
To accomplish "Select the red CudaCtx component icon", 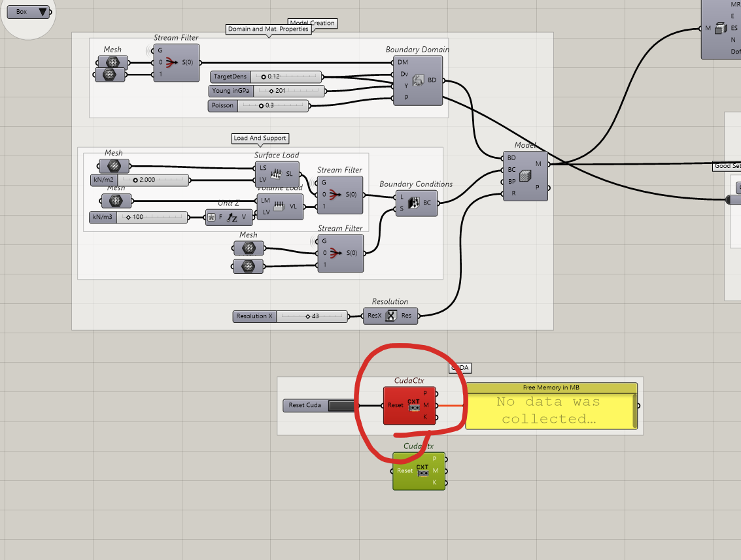I will click(x=413, y=405).
